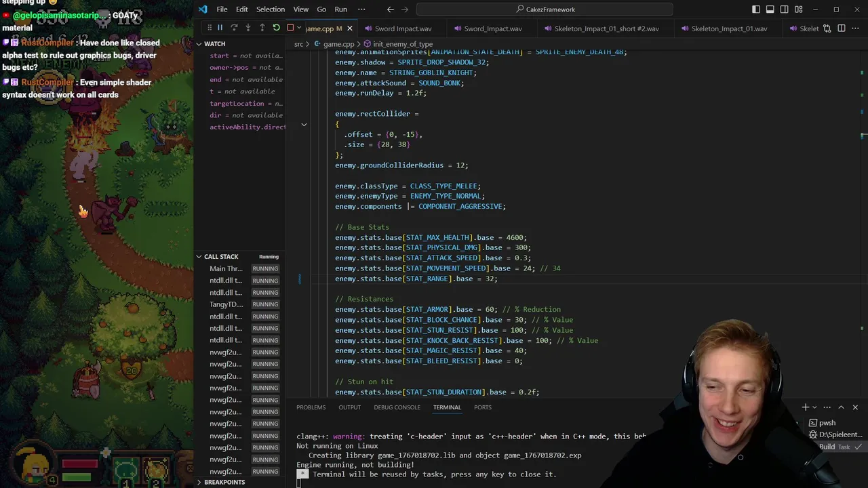The image size is (868, 488).
Task: Pause the debugger from the debug toolbar
Action: pos(220,28)
